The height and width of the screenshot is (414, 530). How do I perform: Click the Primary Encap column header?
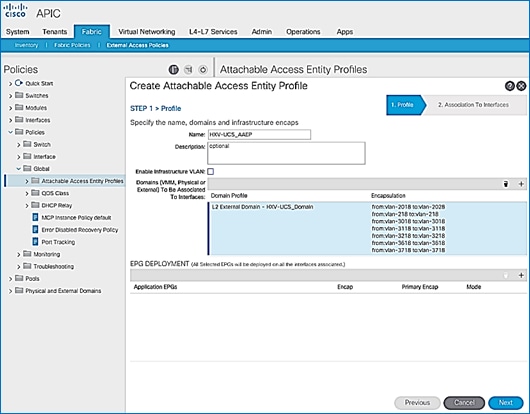point(420,287)
